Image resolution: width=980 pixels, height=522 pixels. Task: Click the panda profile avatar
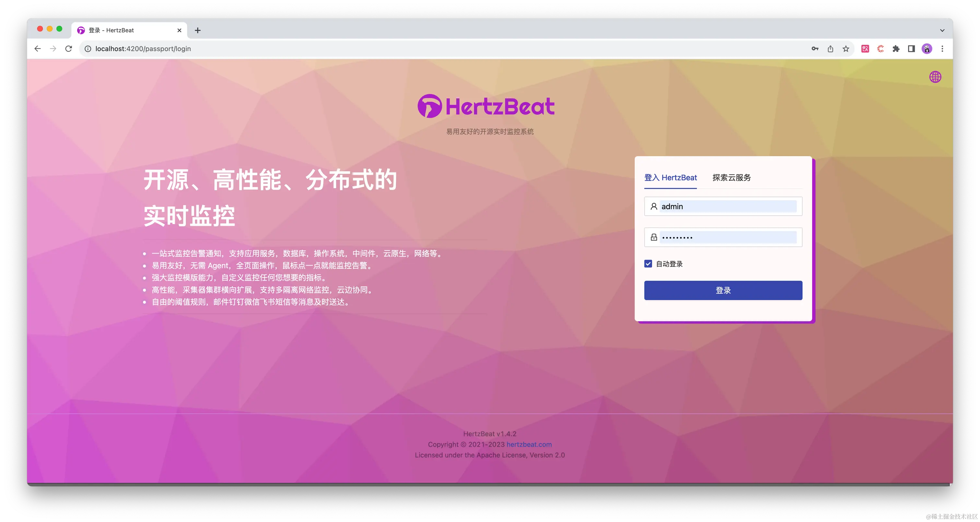pyautogui.click(x=927, y=49)
